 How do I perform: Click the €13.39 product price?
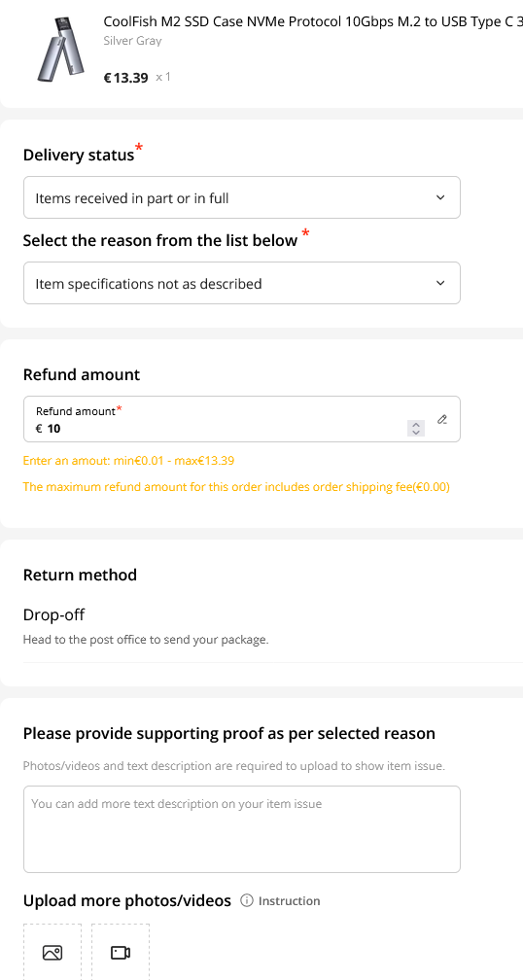coord(125,78)
